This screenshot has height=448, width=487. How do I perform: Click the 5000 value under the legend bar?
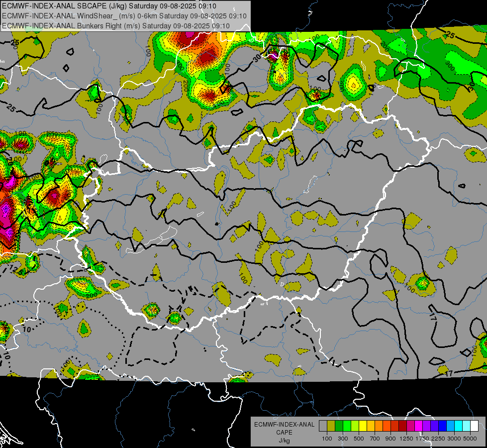470,439
